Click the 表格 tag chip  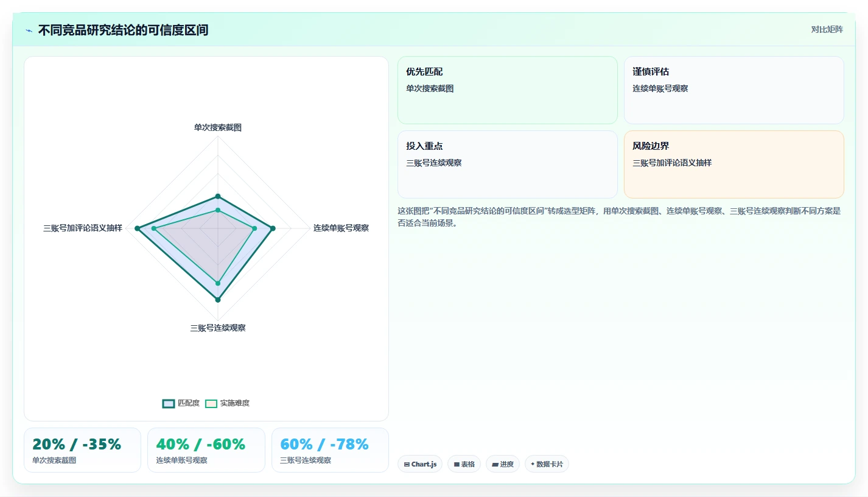(x=464, y=464)
